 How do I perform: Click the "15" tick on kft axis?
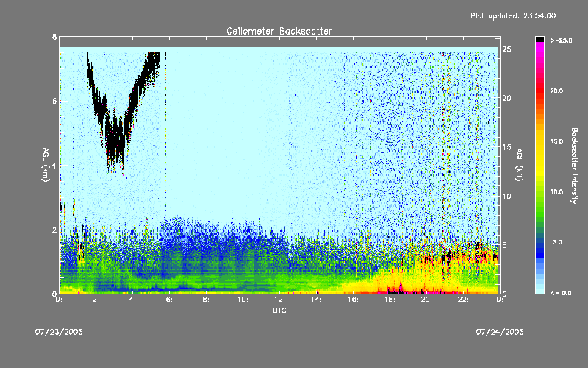[507, 147]
